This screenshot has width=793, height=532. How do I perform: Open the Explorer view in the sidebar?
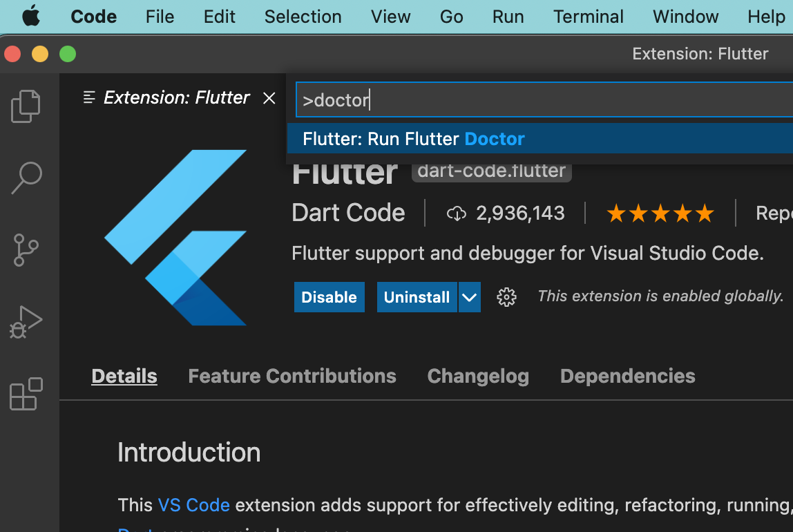coord(26,106)
